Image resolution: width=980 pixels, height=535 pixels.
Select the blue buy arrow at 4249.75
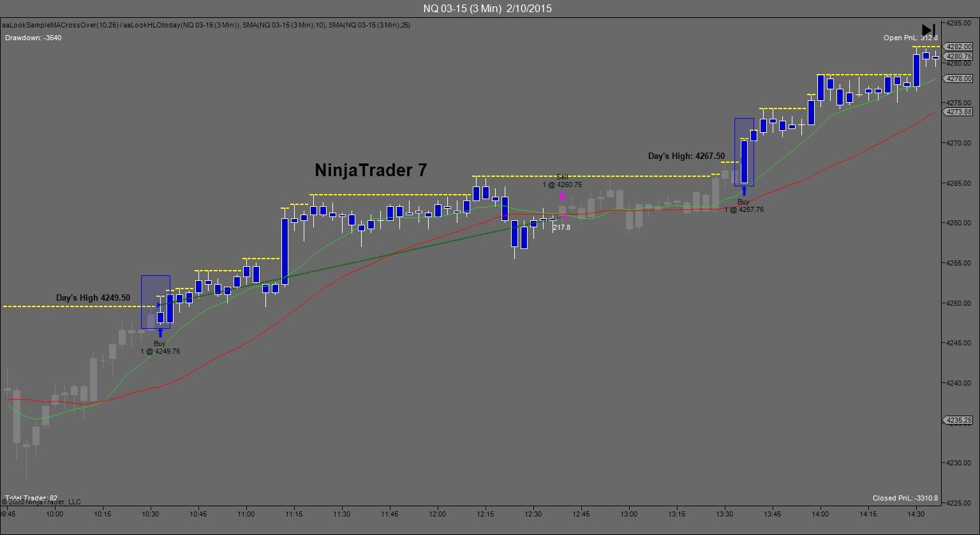click(x=160, y=333)
